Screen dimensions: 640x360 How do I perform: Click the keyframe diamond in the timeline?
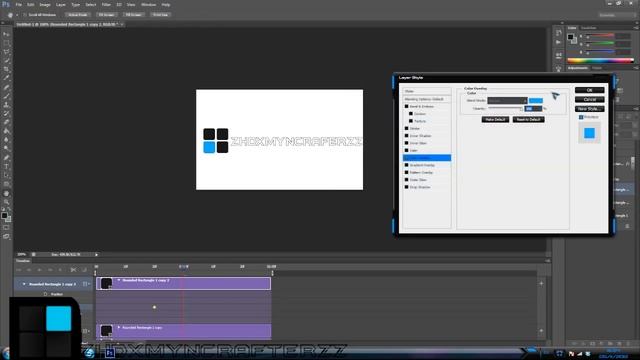tap(154, 307)
